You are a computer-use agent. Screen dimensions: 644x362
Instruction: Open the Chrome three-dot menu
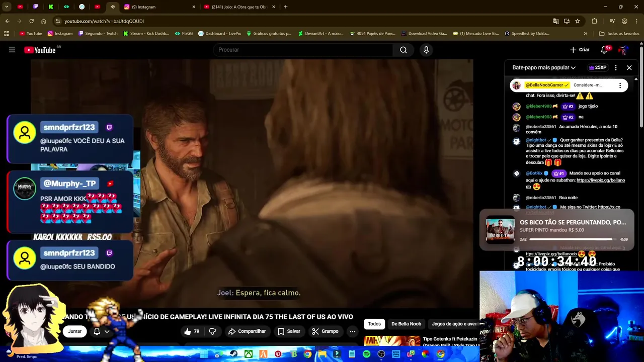pyautogui.click(x=636, y=21)
